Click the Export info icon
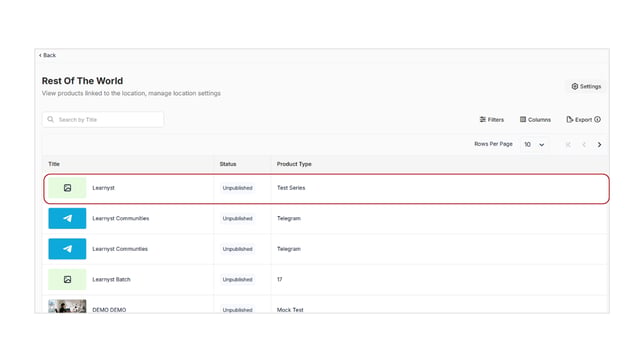The width and height of the screenshot is (644, 362). point(598,120)
